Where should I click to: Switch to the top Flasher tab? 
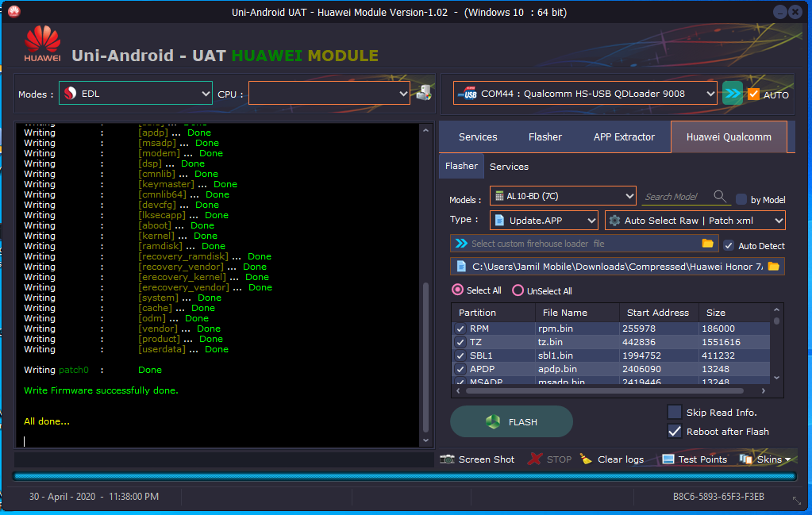tap(545, 137)
